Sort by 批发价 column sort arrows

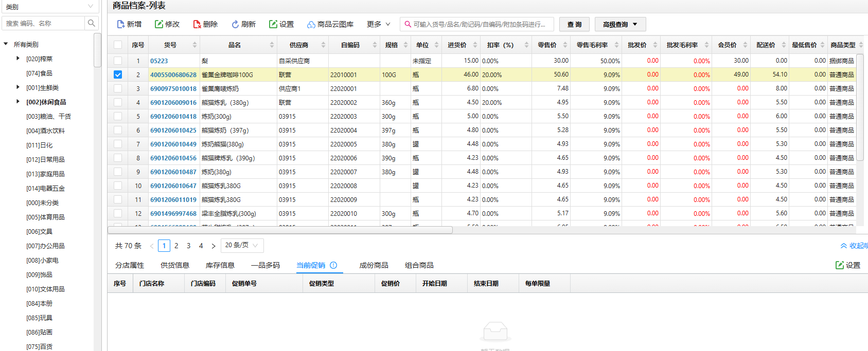(655, 45)
